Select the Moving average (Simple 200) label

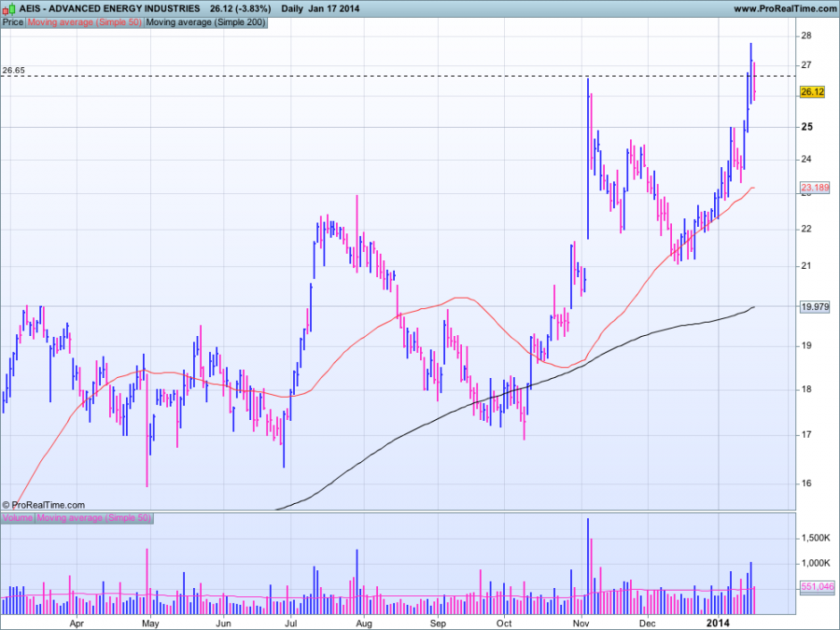(205, 22)
